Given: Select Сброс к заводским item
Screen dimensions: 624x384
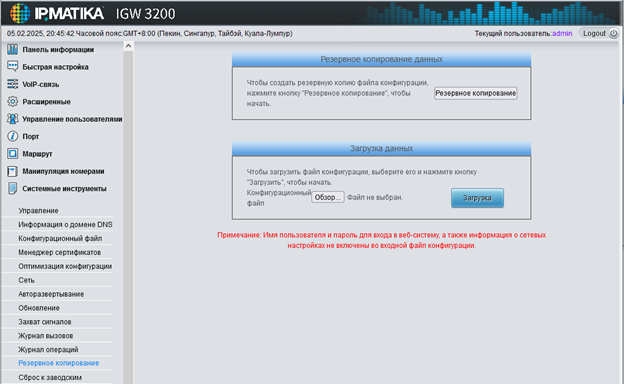Looking at the screenshot, I should [x=50, y=377].
